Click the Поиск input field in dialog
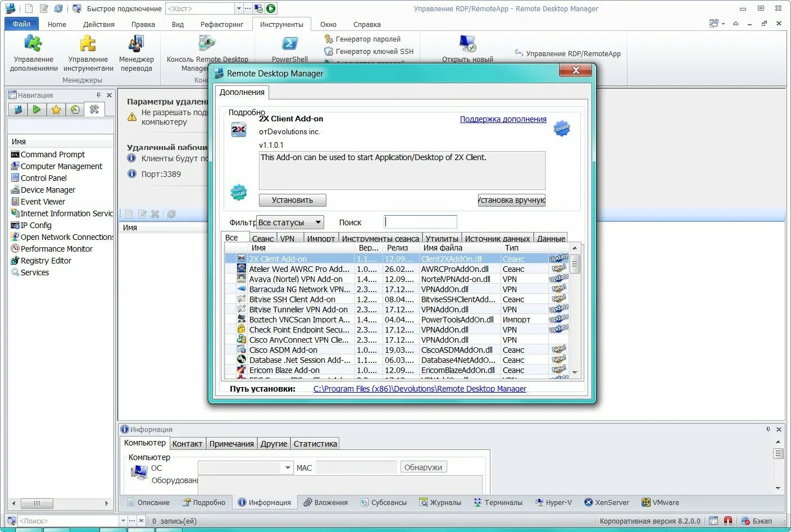Screen dimensions: 791x532 [x=420, y=222]
